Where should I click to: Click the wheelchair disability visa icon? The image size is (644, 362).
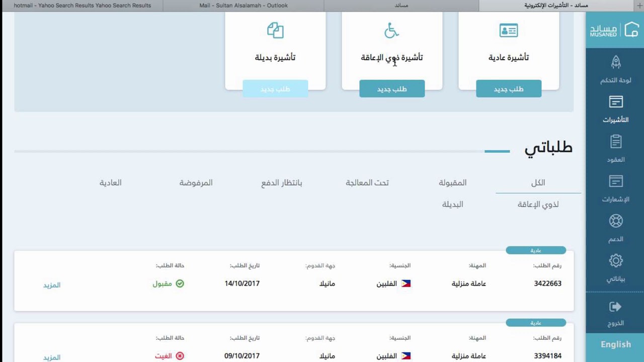[391, 30]
